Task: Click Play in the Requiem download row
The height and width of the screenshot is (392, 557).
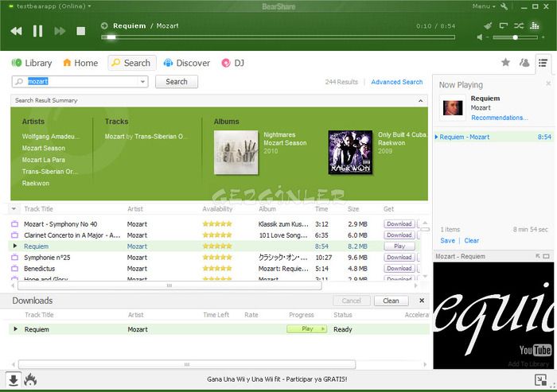Action: pos(307,329)
